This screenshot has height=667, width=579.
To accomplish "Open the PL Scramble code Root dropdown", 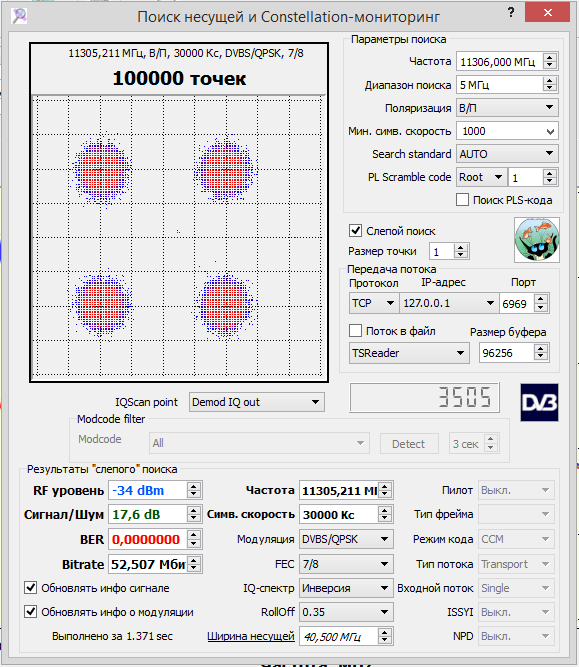I will click(x=482, y=177).
